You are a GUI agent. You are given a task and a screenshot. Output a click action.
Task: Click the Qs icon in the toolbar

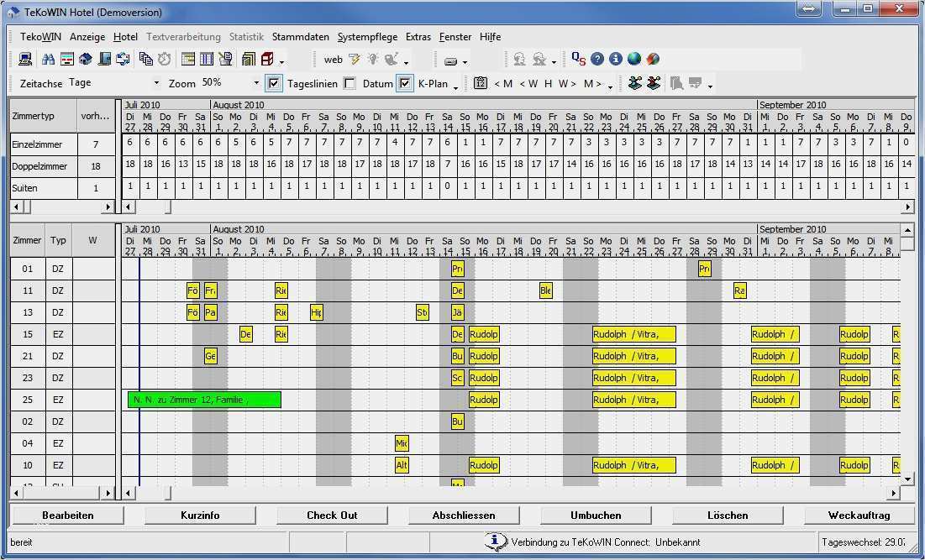point(577,59)
